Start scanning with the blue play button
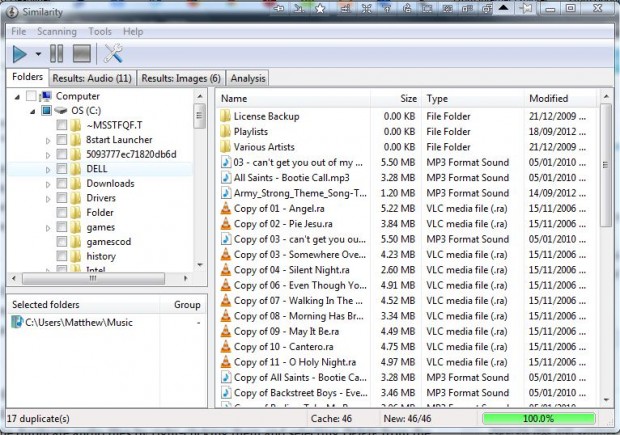The width and height of the screenshot is (620, 435). pyautogui.click(x=19, y=54)
